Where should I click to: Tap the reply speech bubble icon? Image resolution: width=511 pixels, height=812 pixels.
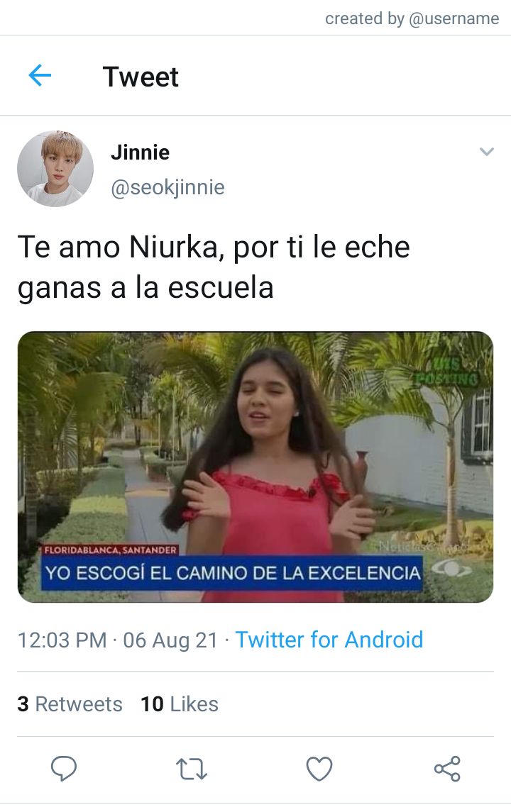64,768
